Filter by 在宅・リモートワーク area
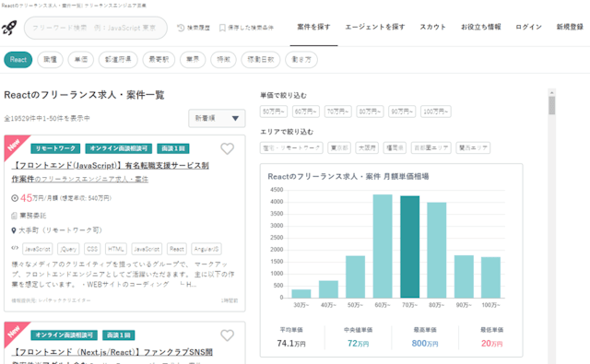The height and width of the screenshot is (364, 590). click(291, 147)
